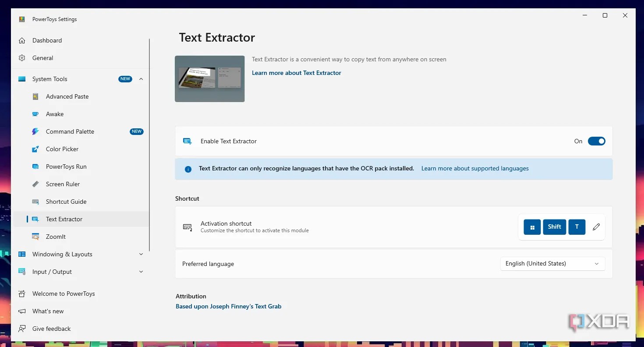The image size is (644, 347).
Task: Select the Command Palette lightning icon
Action: coord(35,131)
